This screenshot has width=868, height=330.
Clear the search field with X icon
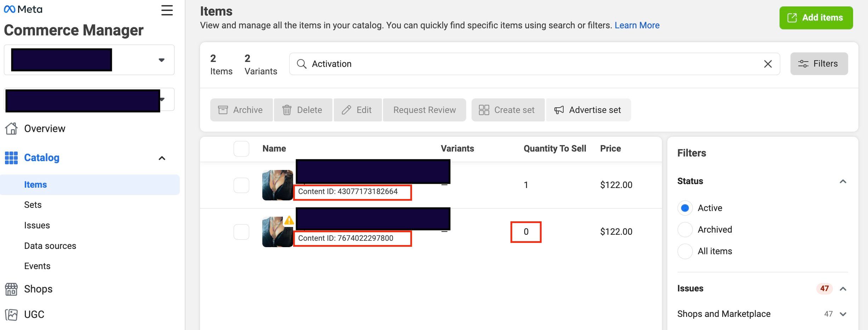tap(767, 64)
